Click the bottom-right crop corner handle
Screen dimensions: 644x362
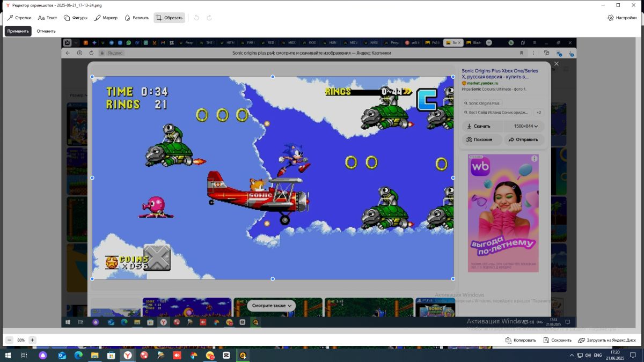point(453,279)
